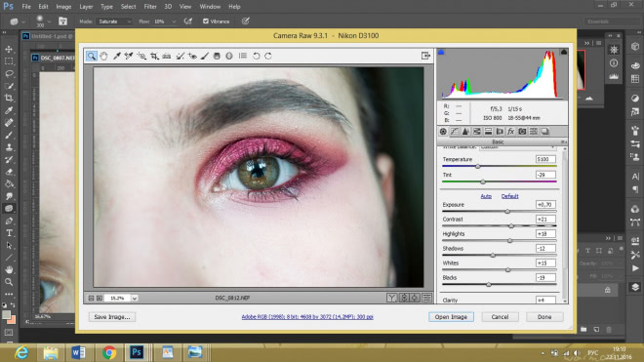The image size is (644, 362).
Task: Pick the Adjustment Brush tool
Action: point(205,56)
